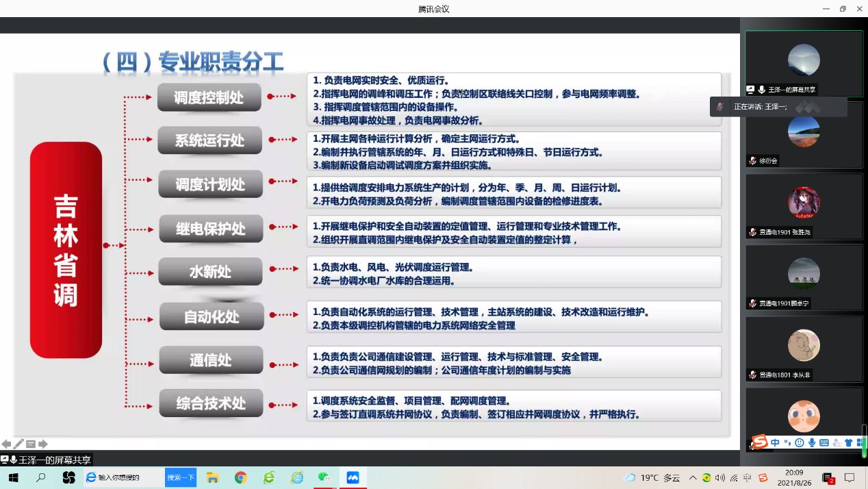Click 搜索一下 search button in taskbar

click(x=181, y=477)
